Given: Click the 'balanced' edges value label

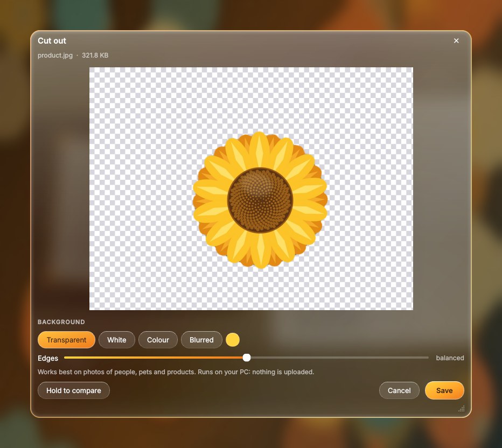Looking at the screenshot, I should (450, 358).
